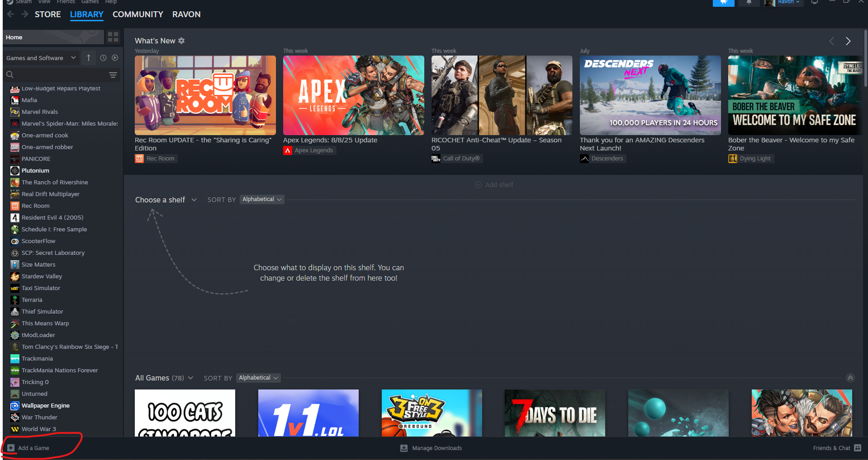Select Terraria in game list
The width and height of the screenshot is (868, 460).
[x=64, y=300]
